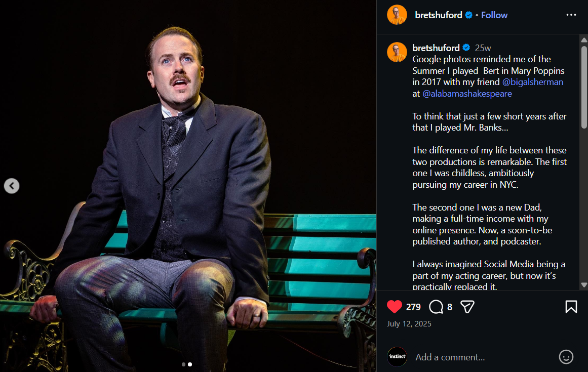This screenshot has height=372, width=588.
Task: Save post with bookmark icon
Action: [x=571, y=307]
